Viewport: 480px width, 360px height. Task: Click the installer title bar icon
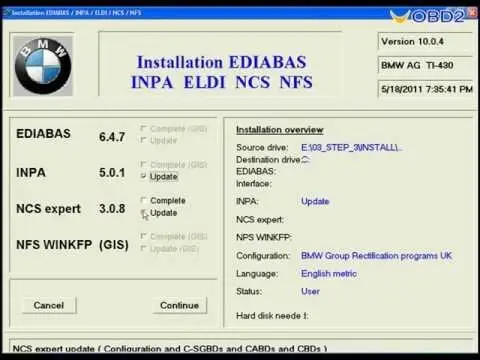[x=6, y=13]
